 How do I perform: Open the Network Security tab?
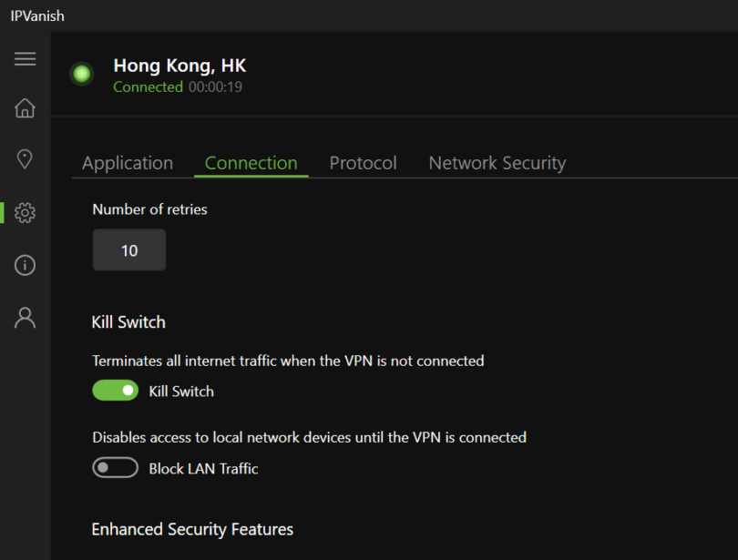pyautogui.click(x=497, y=162)
